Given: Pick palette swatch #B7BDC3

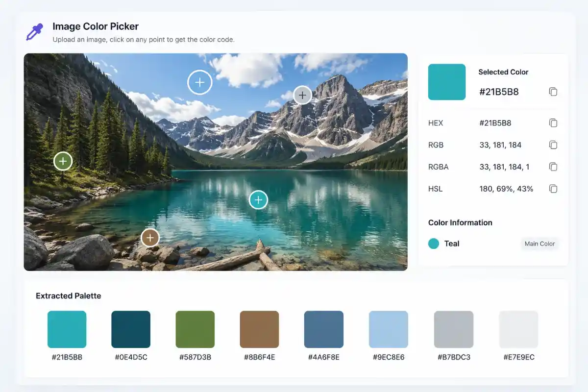Looking at the screenshot, I should [x=454, y=329].
